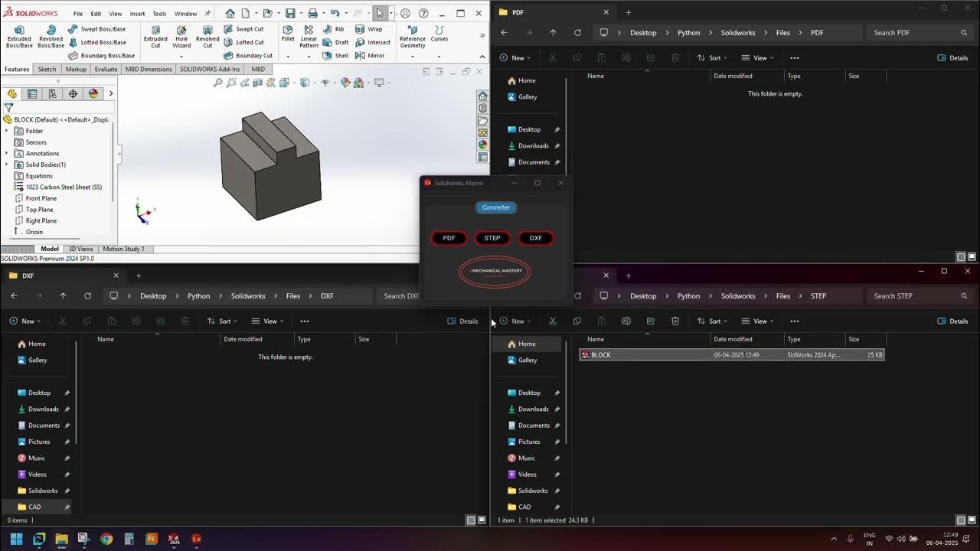980x551 pixels.
Task: Show more FeatureManager tabs arrow
Action: (x=111, y=93)
